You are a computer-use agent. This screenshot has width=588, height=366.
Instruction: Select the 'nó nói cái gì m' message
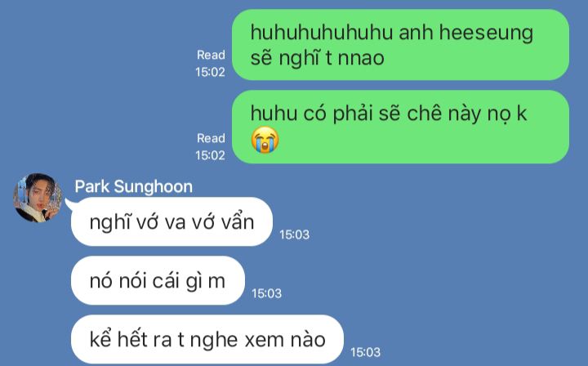click(x=158, y=280)
